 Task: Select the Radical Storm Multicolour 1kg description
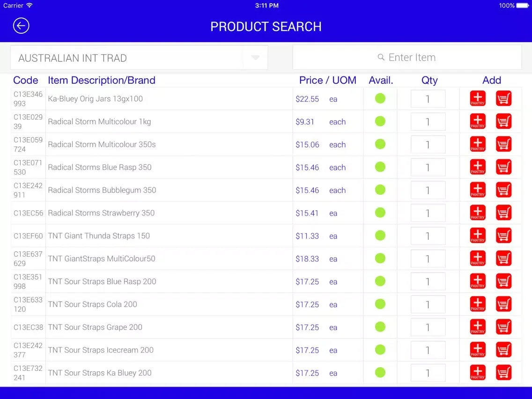point(99,121)
